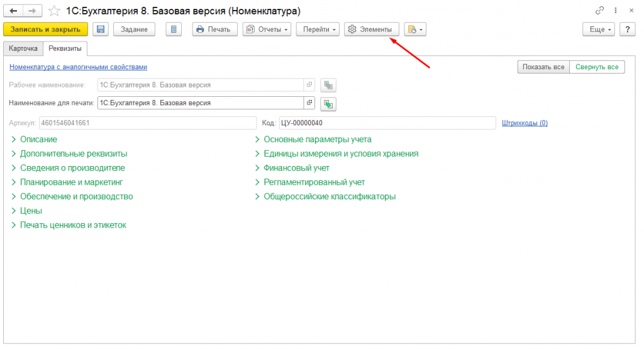644x349 pixels.
Task: Expand the Описание section
Action: point(34,139)
